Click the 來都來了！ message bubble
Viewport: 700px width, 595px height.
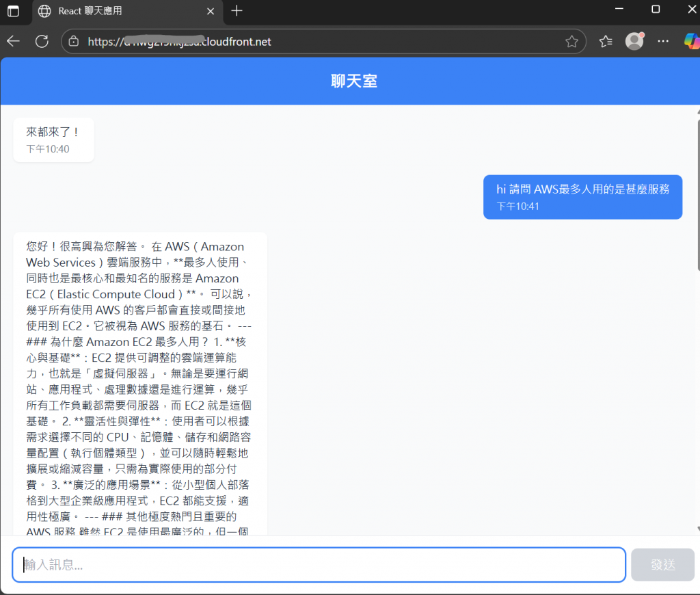pyautogui.click(x=53, y=140)
